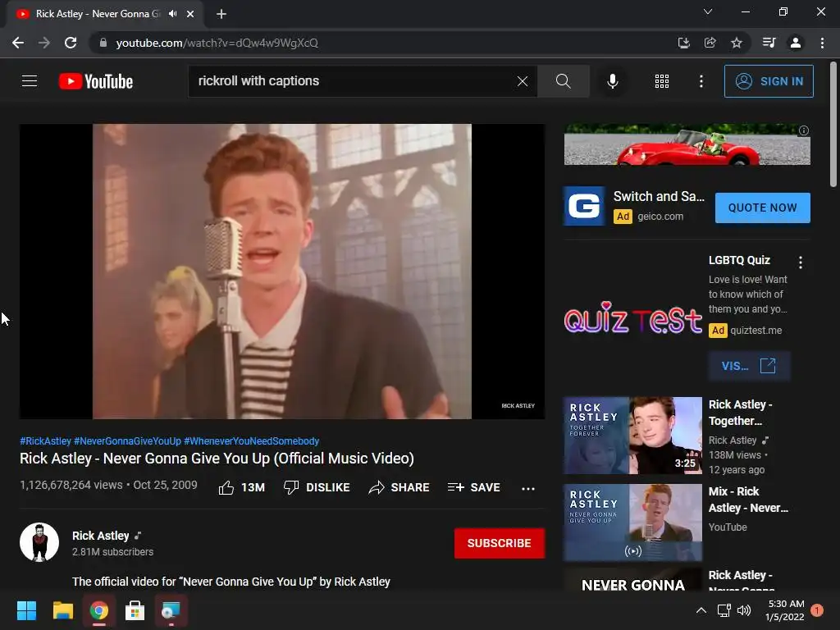Open Rick Astley Together Forever thumbnail
This screenshot has width=840, height=630.
tap(632, 436)
